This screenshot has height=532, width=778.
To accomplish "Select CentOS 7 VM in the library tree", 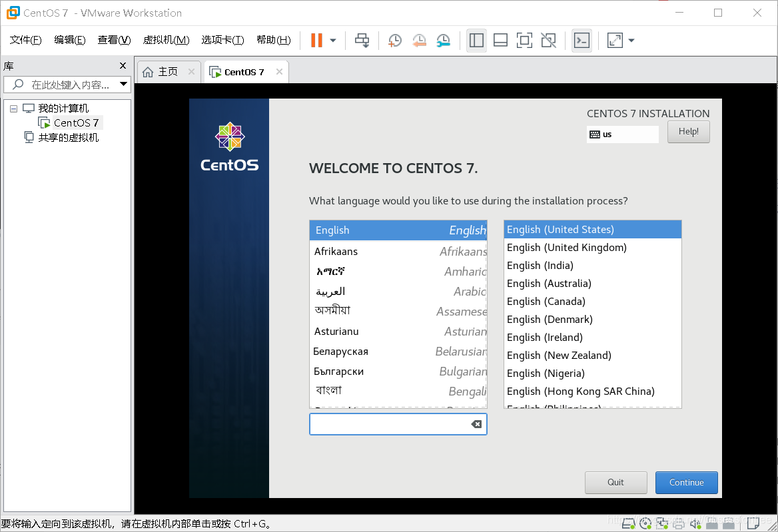I will point(76,123).
